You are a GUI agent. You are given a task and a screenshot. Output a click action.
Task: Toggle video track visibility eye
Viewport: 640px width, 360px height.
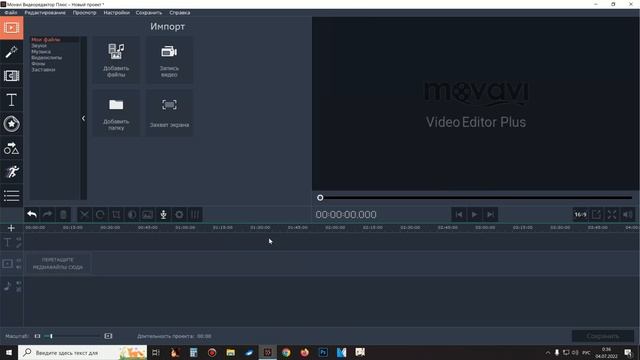19,260
